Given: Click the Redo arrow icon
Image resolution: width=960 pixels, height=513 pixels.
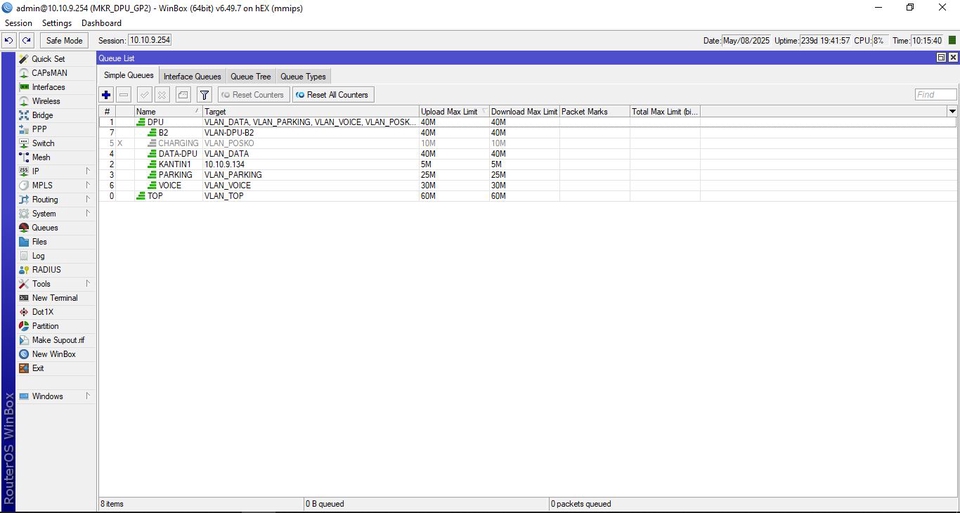Looking at the screenshot, I should pyautogui.click(x=26, y=40).
